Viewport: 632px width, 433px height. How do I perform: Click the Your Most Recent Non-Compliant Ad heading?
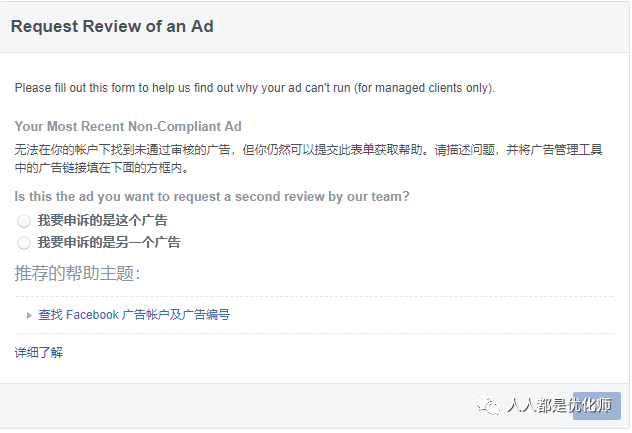(128, 126)
